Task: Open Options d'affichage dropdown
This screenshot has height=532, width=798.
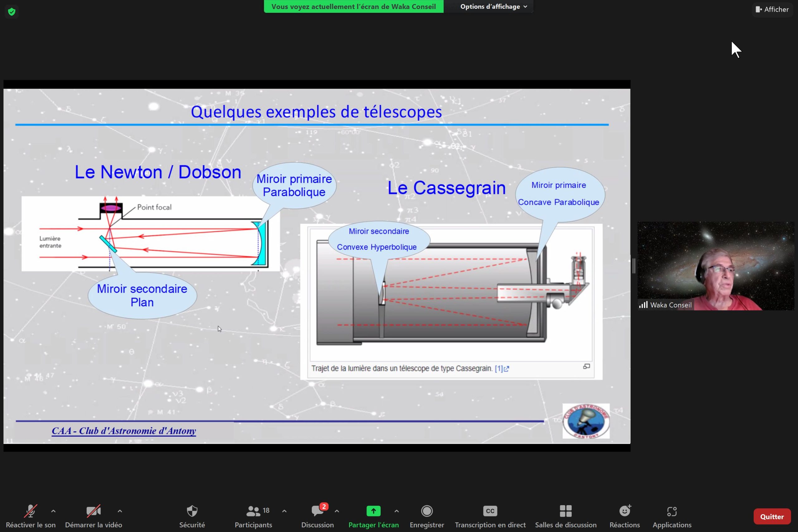Action: pyautogui.click(x=493, y=7)
